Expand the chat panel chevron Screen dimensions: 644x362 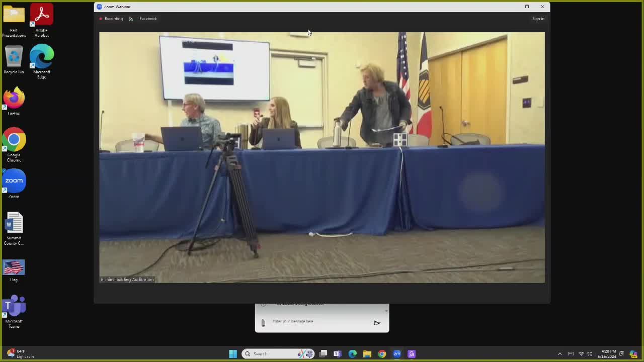click(386, 310)
